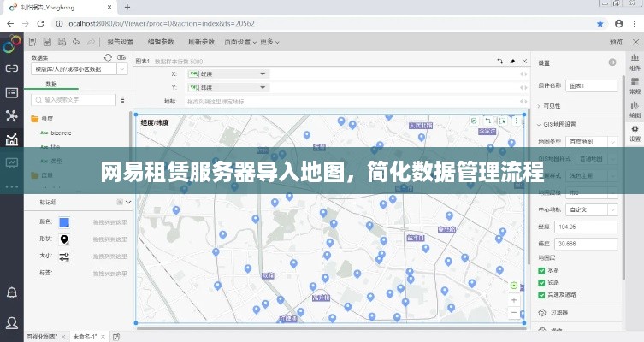This screenshot has width=644, height=342.
Task: Click the map zoom in plus button
Action: [514, 300]
